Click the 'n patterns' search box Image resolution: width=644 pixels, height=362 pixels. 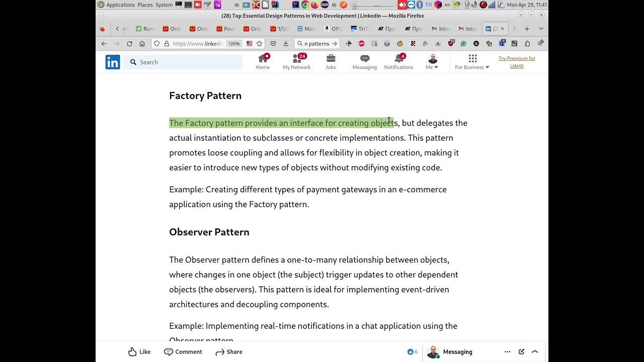pyautogui.click(x=316, y=44)
